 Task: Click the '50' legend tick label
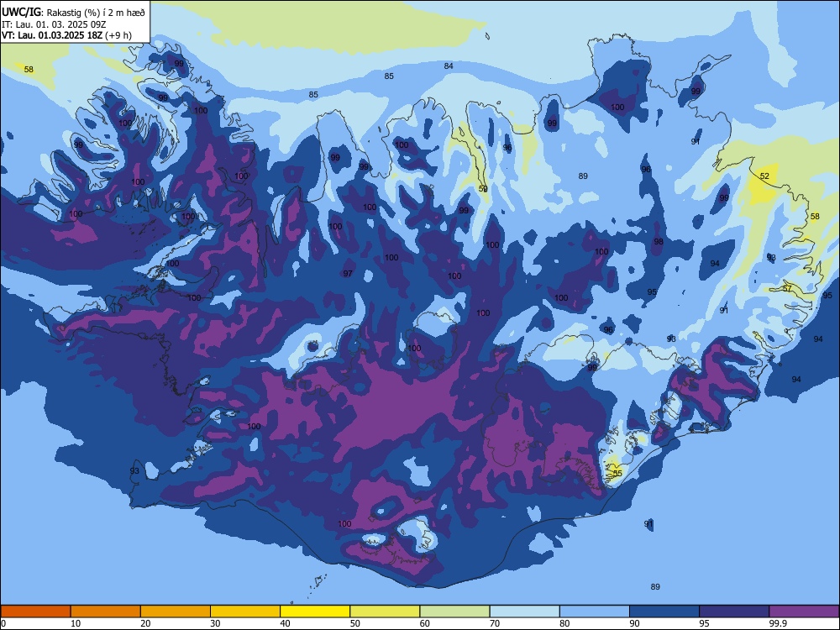tap(355, 623)
